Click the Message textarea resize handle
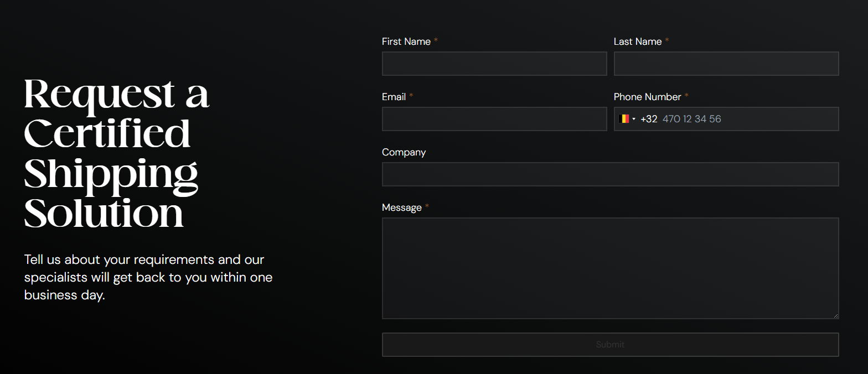868x374 pixels. (835, 315)
